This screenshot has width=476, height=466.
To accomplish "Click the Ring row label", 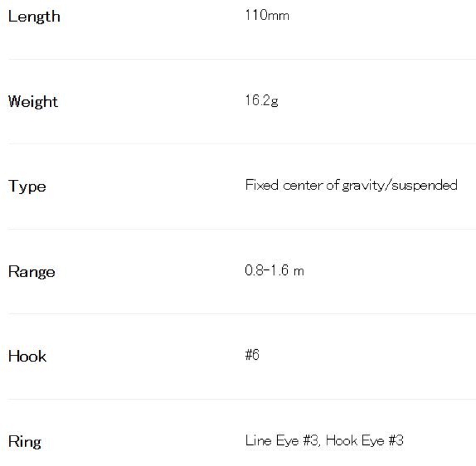I will pyautogui.click(x=25, y=442).
